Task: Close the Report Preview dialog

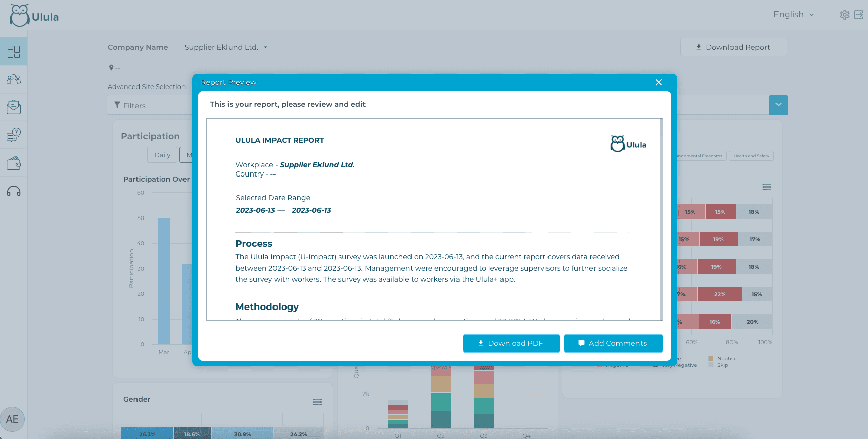Action: [x=658, y=83]
